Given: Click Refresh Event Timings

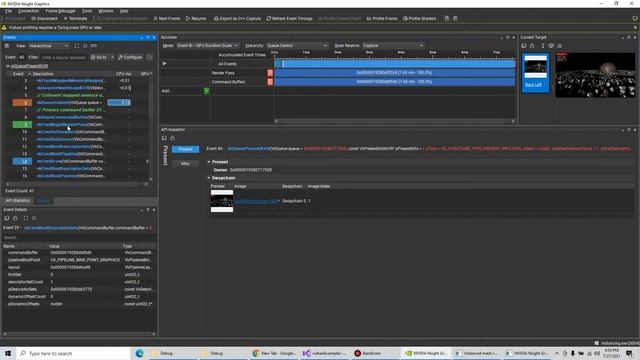Looking at the screenshot, I should (289, 18).
